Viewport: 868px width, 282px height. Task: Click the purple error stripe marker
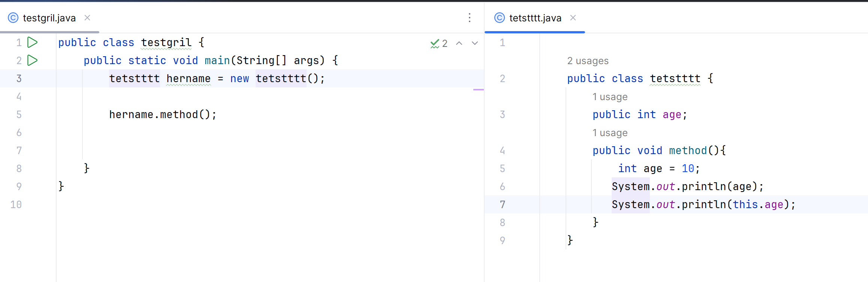point(478,90)
